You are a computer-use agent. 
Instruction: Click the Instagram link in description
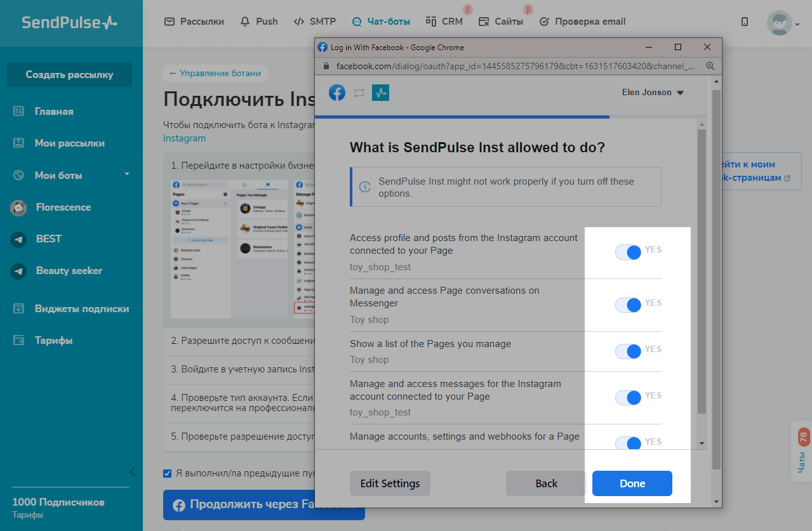[x=184, y=138]
